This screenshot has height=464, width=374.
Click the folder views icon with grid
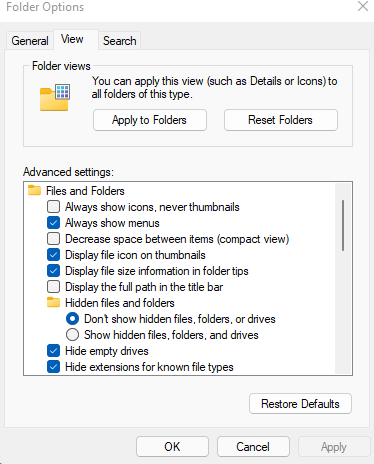pos(55,97)
